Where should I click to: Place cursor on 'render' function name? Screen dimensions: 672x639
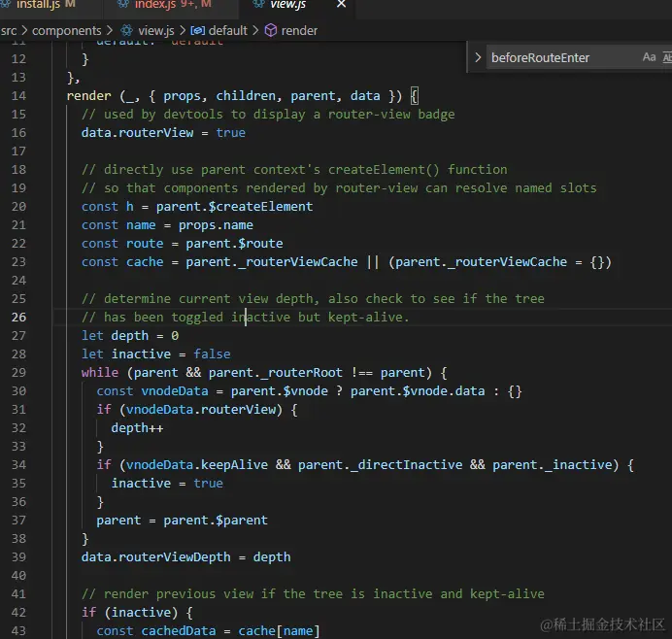click(88, 96)
